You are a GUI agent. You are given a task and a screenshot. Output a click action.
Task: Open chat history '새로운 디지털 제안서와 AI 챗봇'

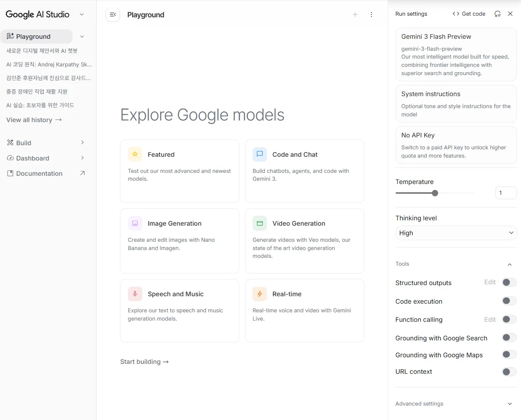pyautogui.click(x=42, y=51)
